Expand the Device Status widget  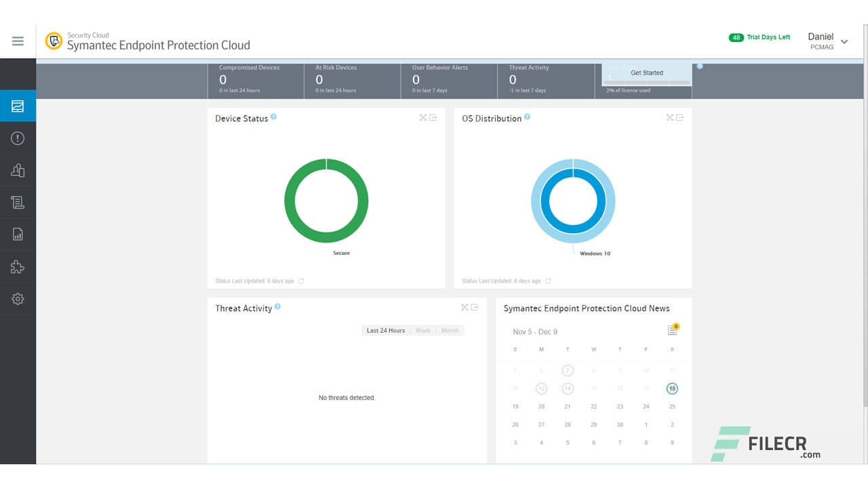[x=422, y=117]
